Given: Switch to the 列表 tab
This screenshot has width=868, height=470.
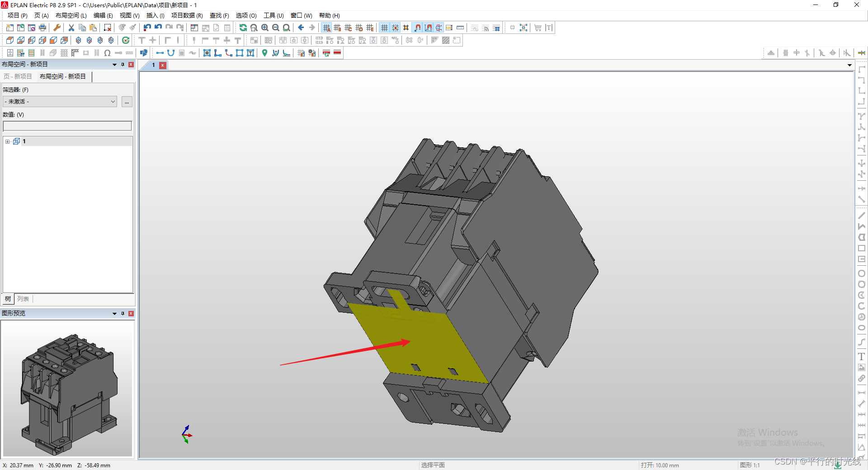Looking at the screenshot, I should pos(23,299).
